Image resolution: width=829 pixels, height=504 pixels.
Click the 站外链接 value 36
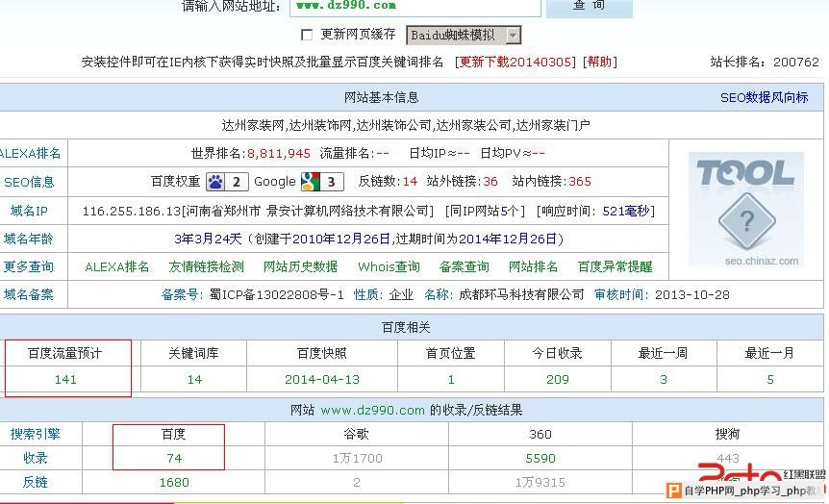[x=490, y=182]
